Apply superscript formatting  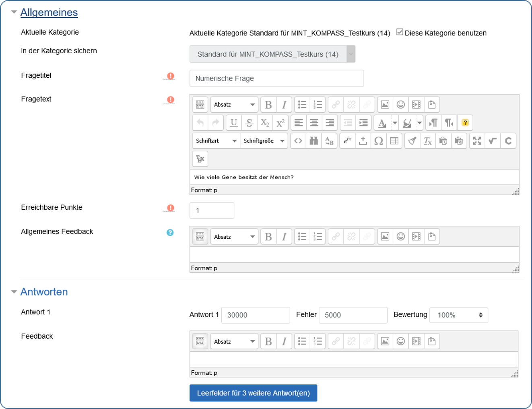pos(281,123)
